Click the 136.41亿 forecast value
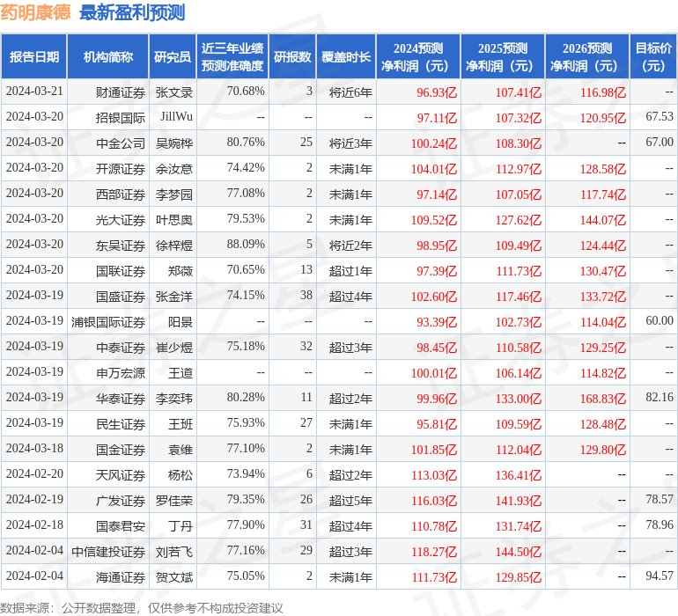 click(x=518, y=474)
